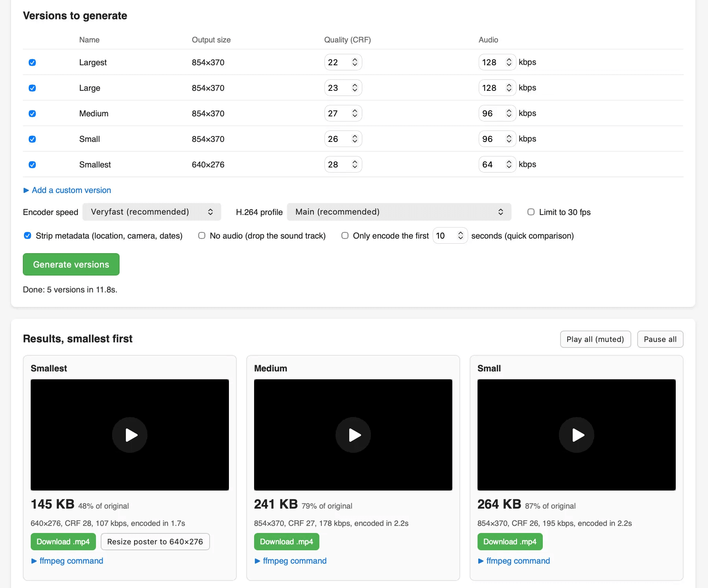Uncheck the Medium version checkbox
708x588 pixels.
(32, 114)
